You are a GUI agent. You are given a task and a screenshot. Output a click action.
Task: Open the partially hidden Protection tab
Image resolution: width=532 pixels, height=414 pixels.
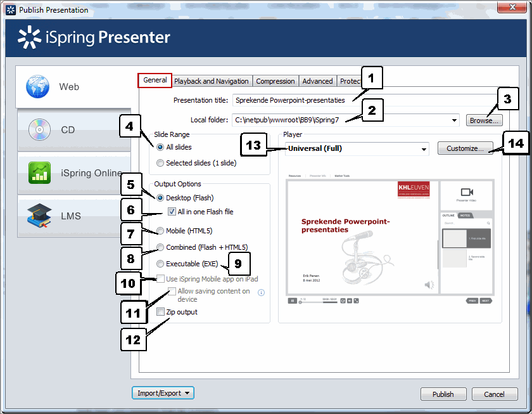coord(350,81)
